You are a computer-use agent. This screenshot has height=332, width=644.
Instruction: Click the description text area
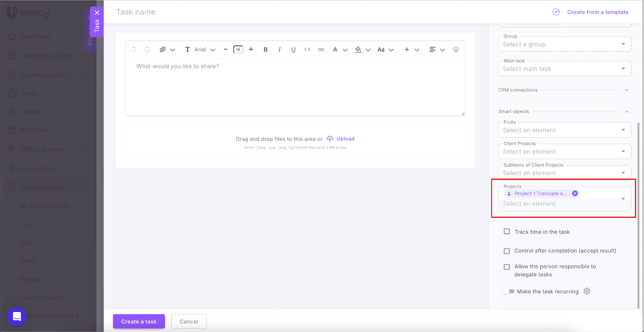[x=295, y=87]
